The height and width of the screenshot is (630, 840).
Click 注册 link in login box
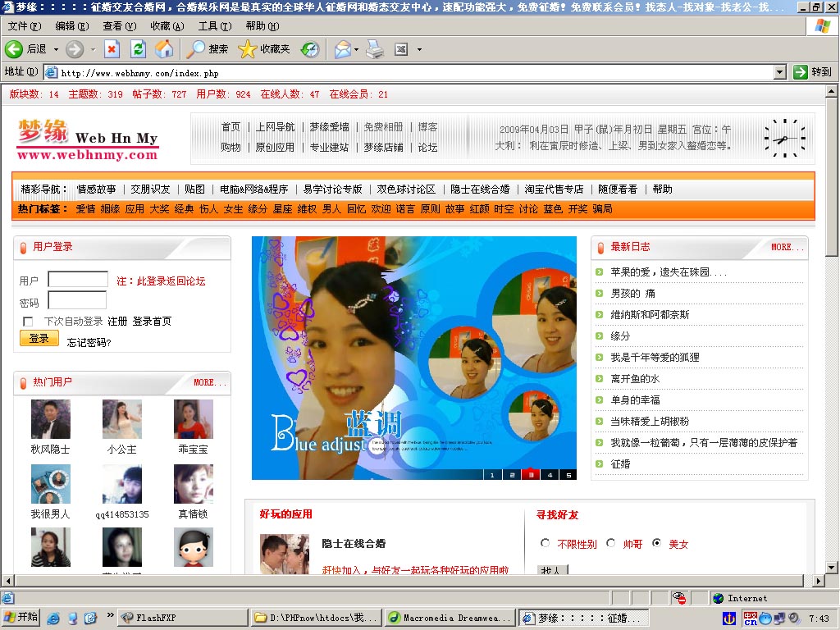coord(117,322)
